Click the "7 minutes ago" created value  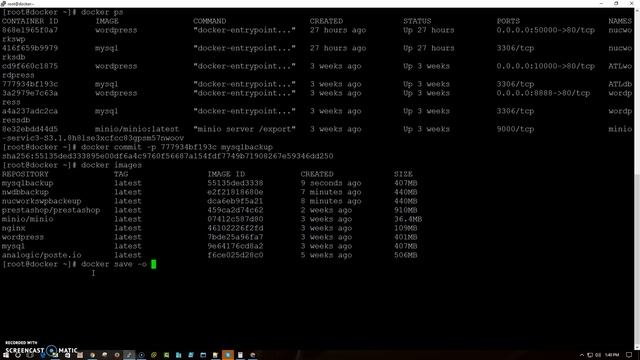click(331, 192)
